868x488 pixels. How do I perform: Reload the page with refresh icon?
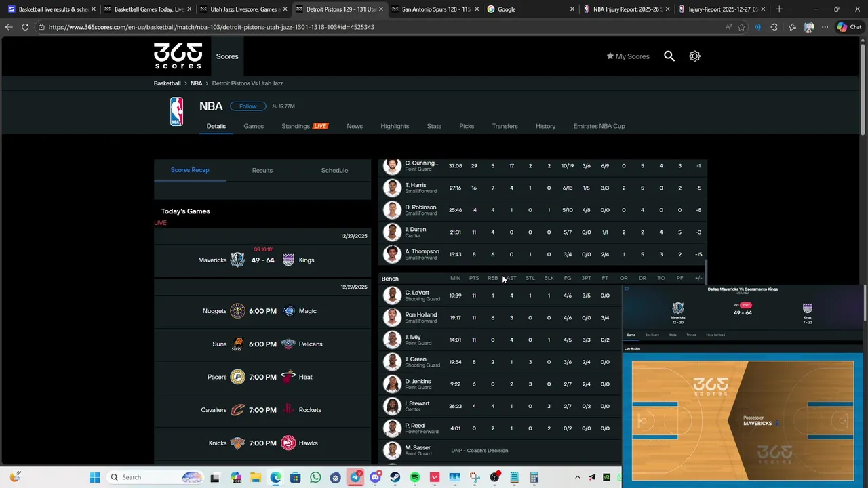coord(25,27)
